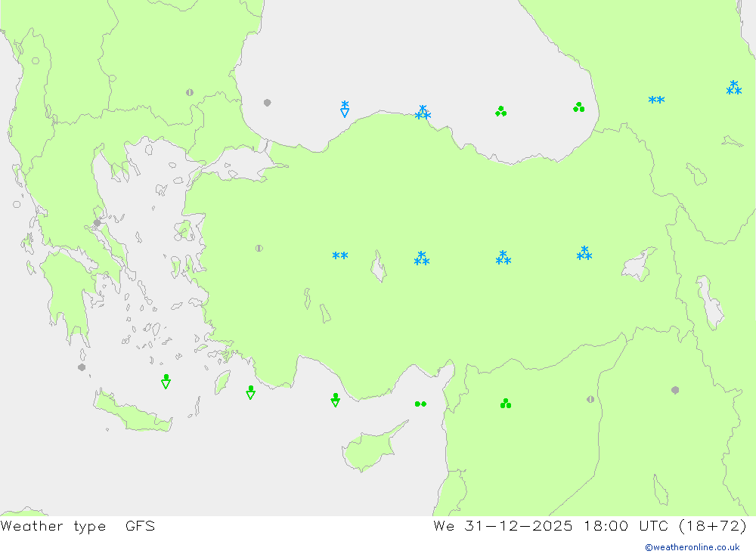756x554 pixels.
Task: Open the weatheronline.co.uk copyright link
Action: point(692,547)
